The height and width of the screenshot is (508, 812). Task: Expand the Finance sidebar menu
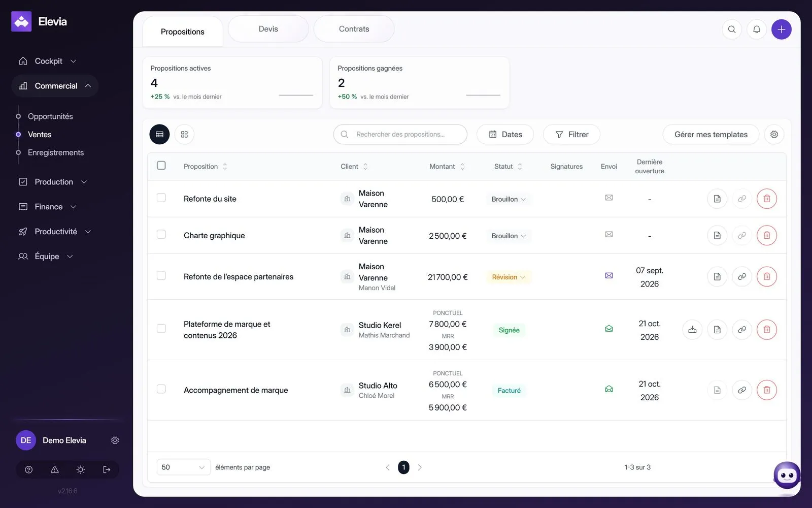pyautogui.click(x=48, y=207)
